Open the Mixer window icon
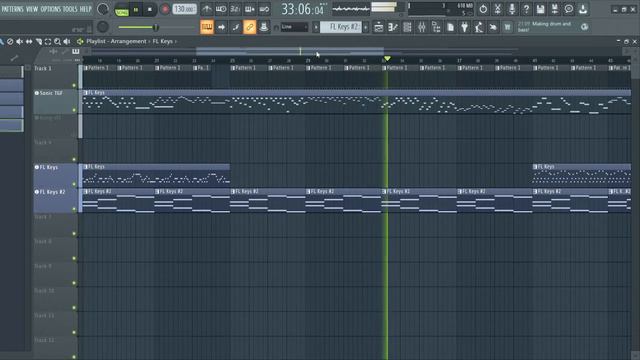The height and width of the screenshot is (360, 640). point(421,27)
